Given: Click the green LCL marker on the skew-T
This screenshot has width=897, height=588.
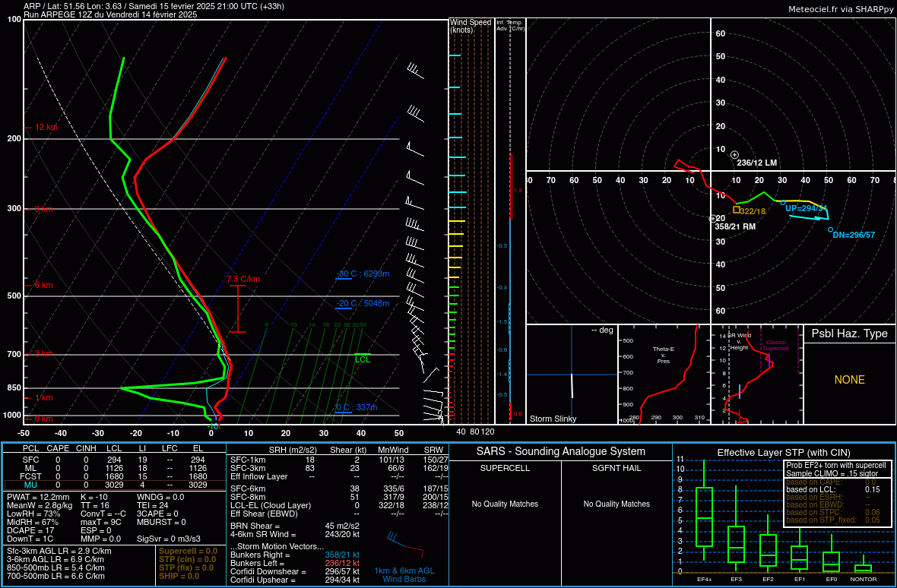Looking at the screenshot, I should point(363,359).
